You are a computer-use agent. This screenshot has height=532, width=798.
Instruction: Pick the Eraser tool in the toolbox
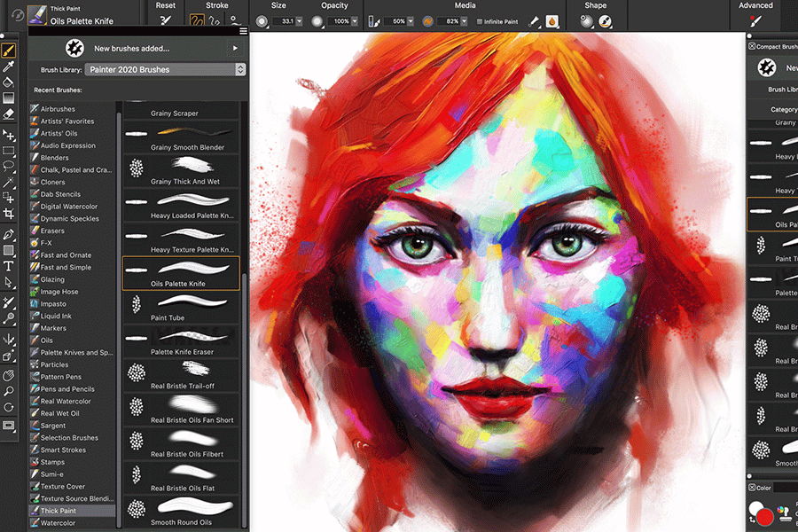coord(9,113)
